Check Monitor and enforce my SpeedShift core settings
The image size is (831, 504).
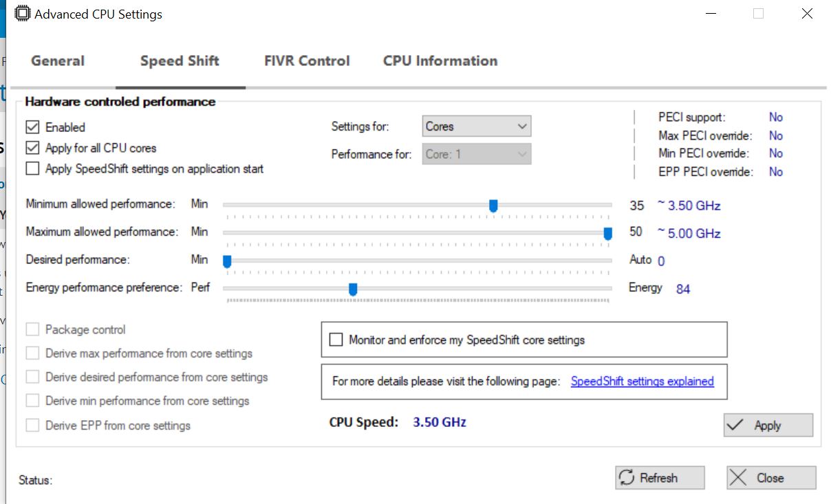pos(336,340)
